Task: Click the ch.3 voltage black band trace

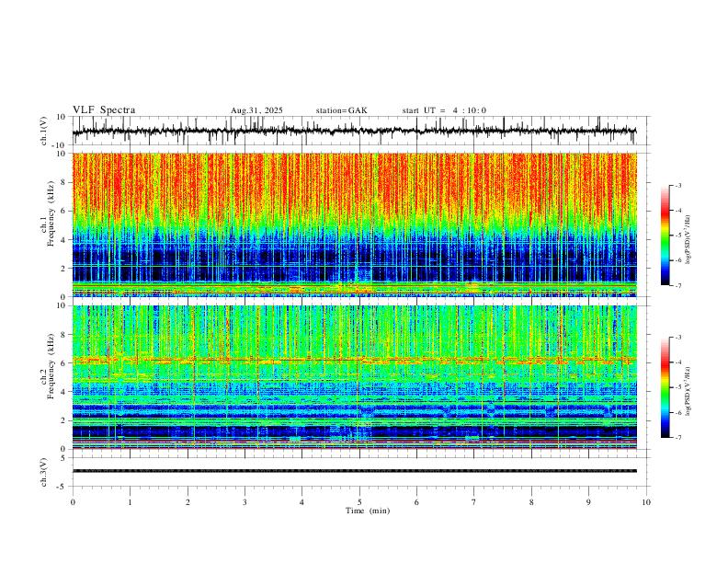Action: 354,471
